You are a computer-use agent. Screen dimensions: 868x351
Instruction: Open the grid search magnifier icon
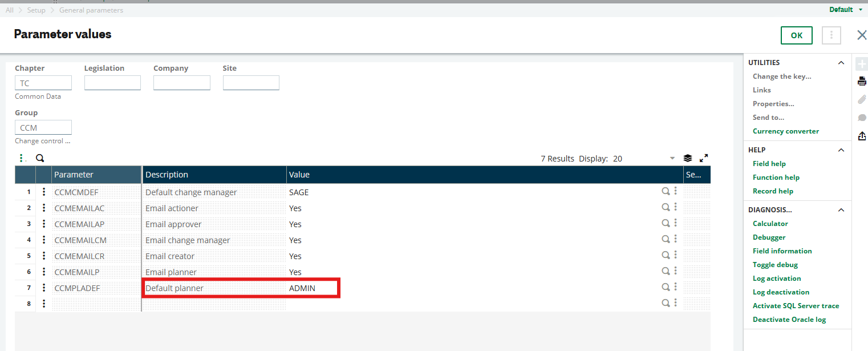[x=39, y=158]
